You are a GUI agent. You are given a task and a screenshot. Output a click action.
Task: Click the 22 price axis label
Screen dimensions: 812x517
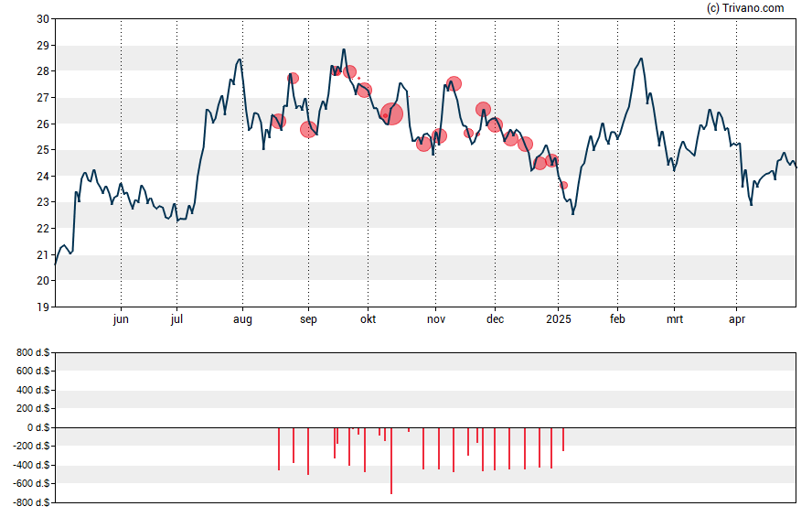click(43, 229)
